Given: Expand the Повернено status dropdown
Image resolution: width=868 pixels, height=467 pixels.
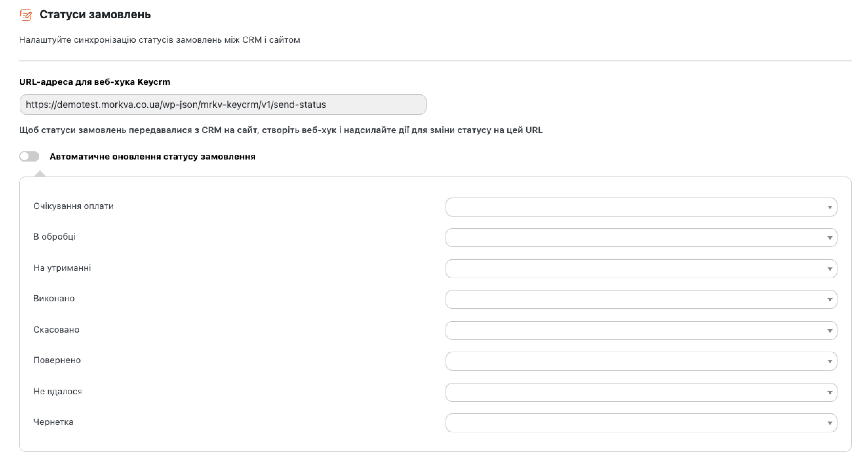Looking at the screenshot, I should pos(641,361).
